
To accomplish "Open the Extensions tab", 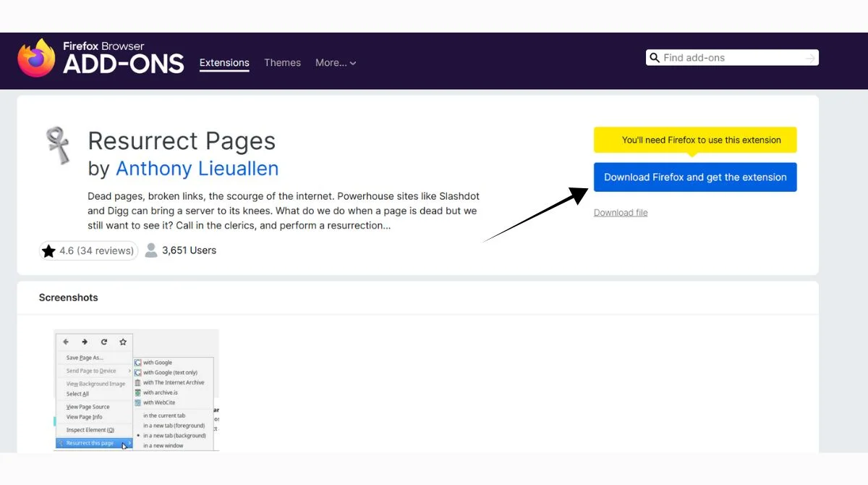I will [224, 63].
